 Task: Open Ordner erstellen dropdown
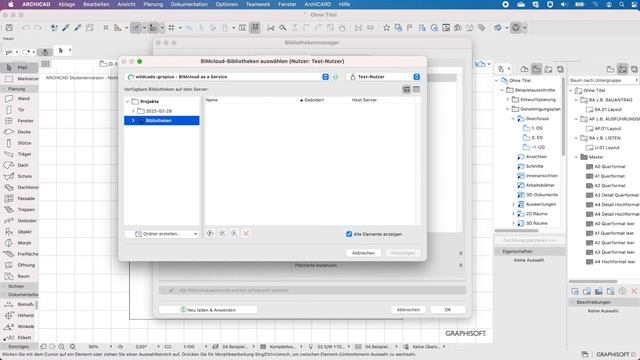point(162,234)
